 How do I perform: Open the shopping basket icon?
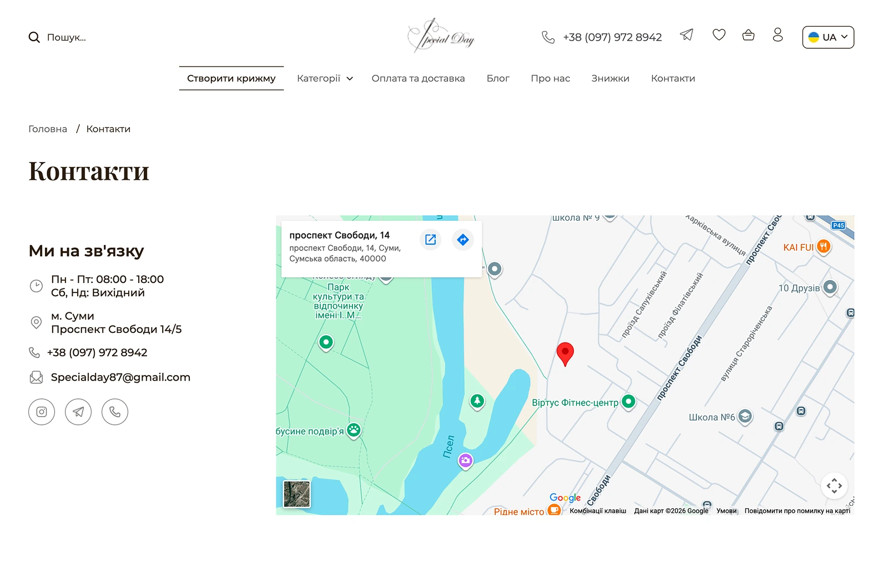[x=748, y=35]
